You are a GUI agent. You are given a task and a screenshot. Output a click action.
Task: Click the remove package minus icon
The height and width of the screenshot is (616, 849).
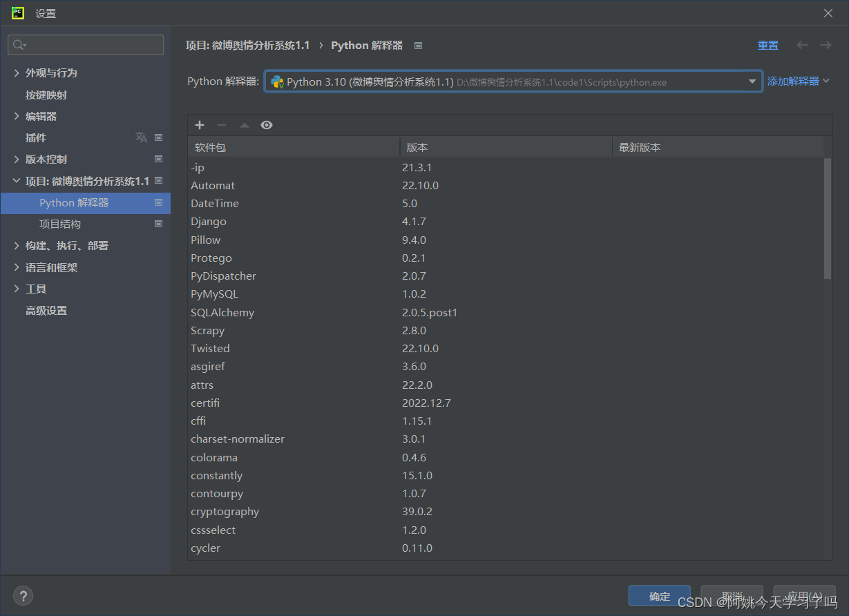click(222, 125)
